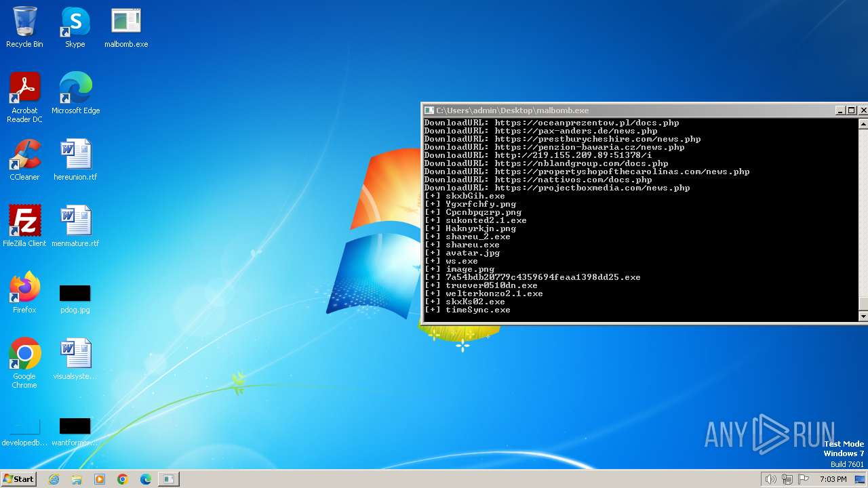Viewport: 868px width, 488px height.
Task: Click the skxbGih.exe console line
Action: pyautogui.click(x=465, y=196)
